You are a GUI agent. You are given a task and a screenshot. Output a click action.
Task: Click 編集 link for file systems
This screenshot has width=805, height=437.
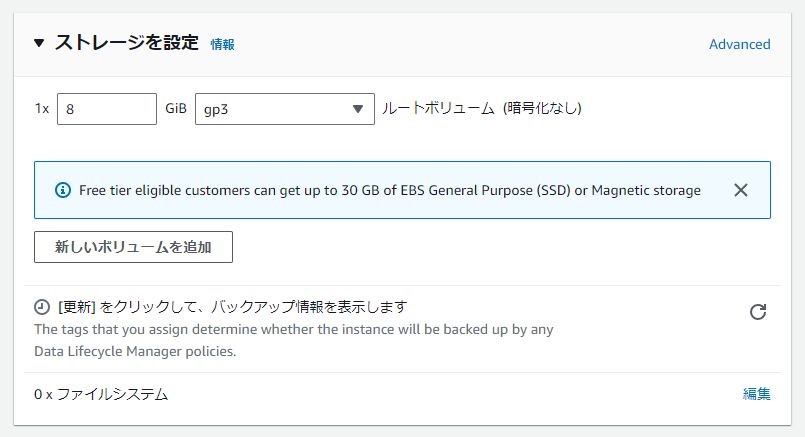(x=756, y=394)
